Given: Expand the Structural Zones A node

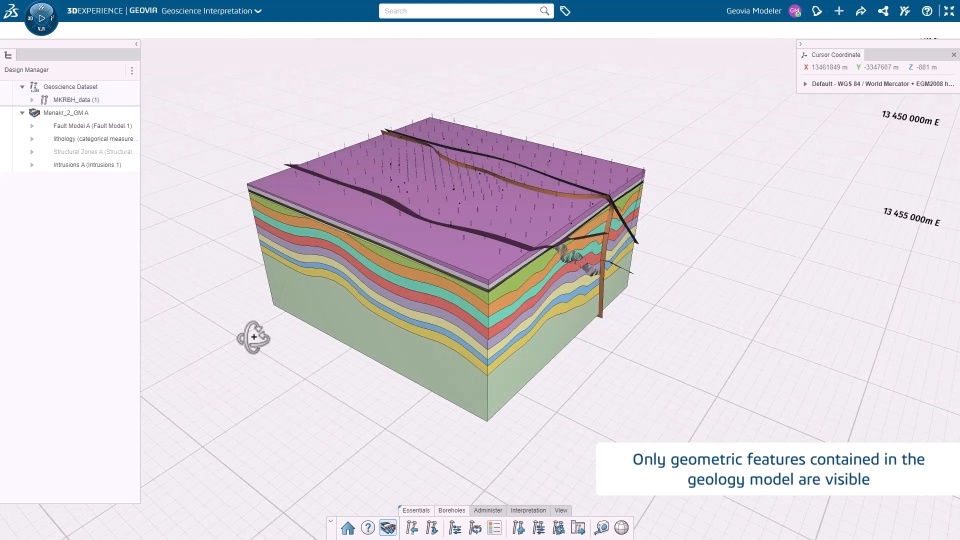Looking at the screenshot, I should coord(32,152).
